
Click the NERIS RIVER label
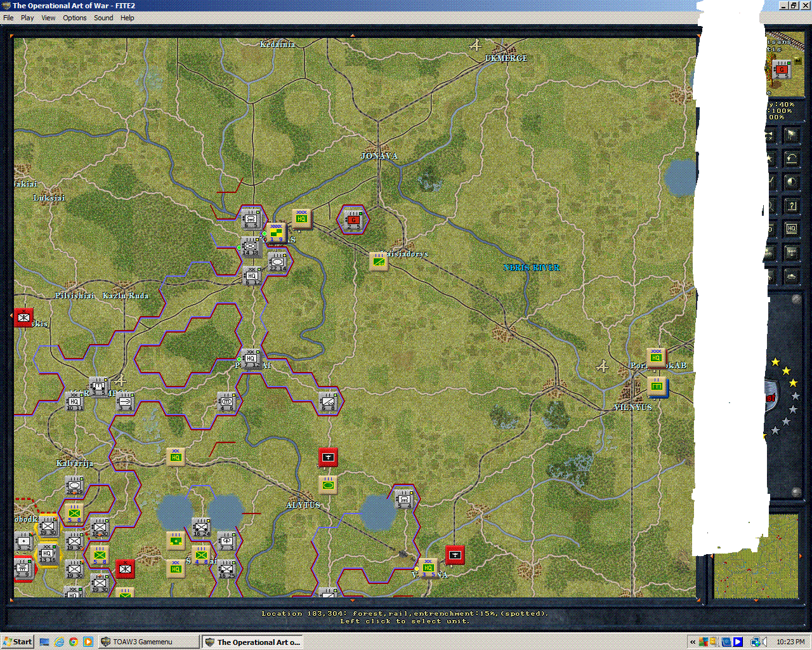(x=532, y=268)
